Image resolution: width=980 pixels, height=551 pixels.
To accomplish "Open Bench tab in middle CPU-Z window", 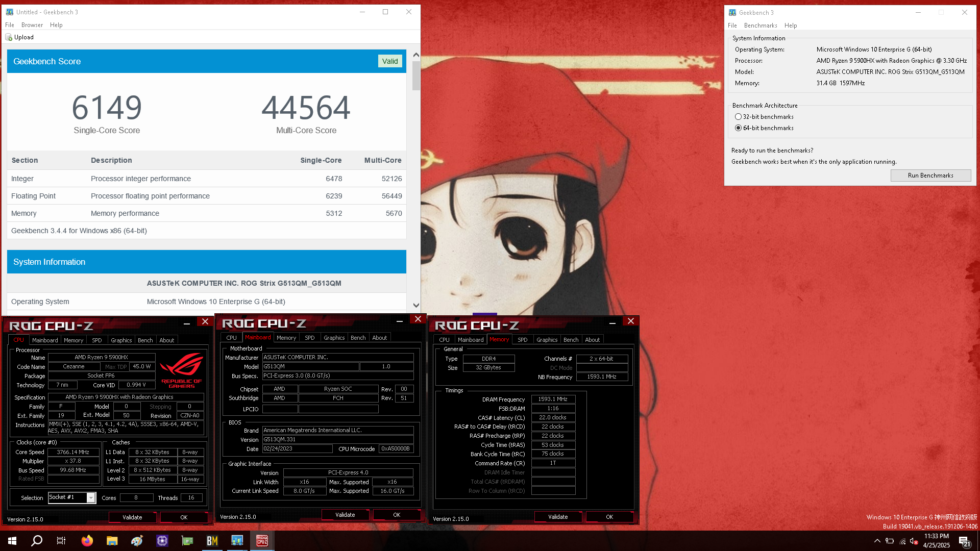I will click(x=358, y=338).
